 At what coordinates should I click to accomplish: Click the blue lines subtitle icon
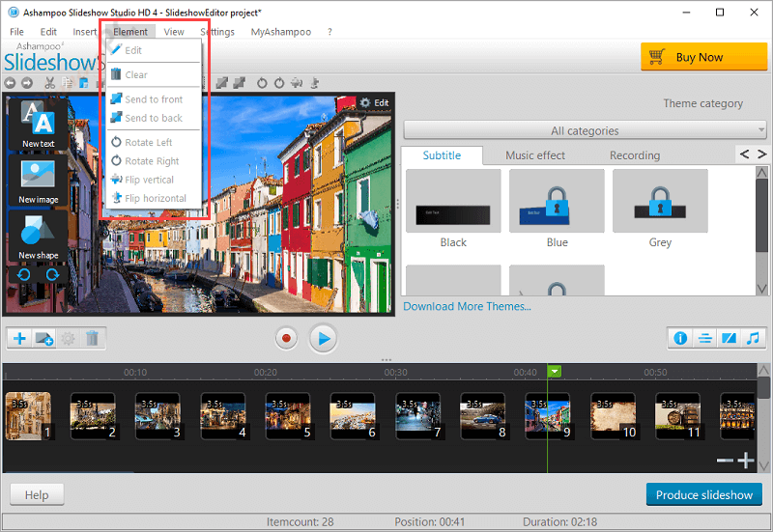coord(704,338)
